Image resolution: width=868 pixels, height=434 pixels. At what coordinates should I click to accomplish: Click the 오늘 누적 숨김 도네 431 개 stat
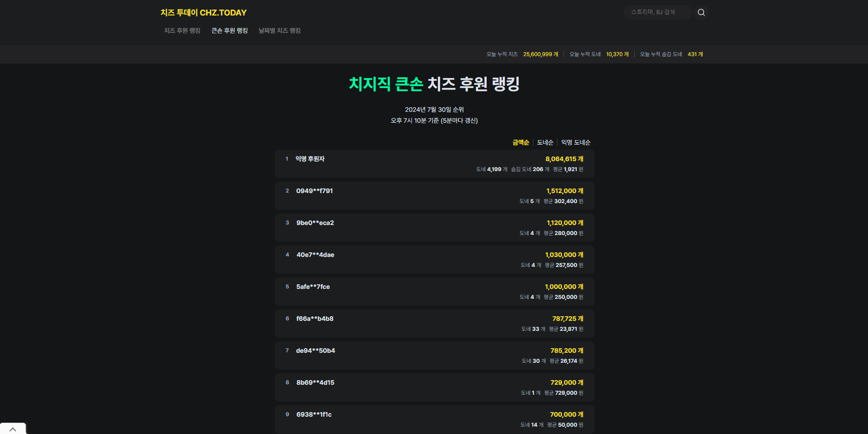tap(671, 54)
